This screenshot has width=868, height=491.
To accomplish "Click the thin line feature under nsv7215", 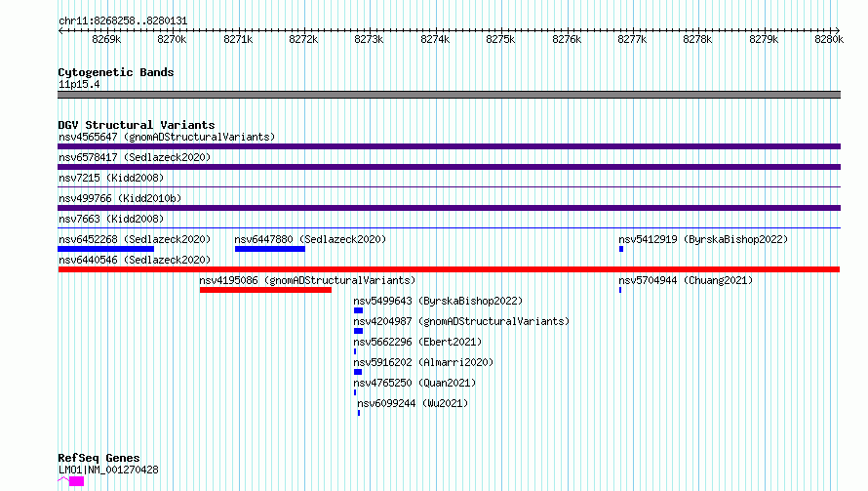I will (449, 187).
